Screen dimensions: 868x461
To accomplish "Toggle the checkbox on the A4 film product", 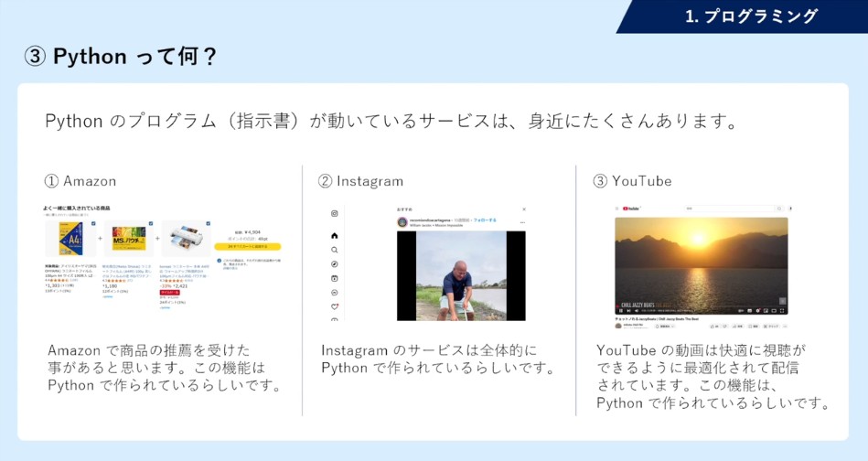I will tap(93, 223).
